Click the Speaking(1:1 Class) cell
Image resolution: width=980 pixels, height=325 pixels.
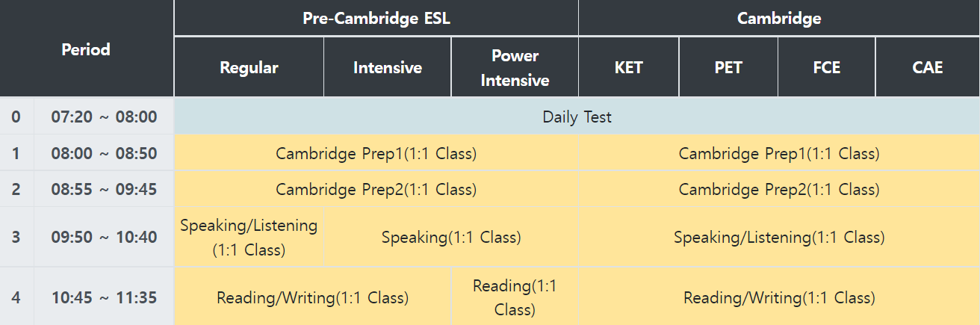click(451, 237)
